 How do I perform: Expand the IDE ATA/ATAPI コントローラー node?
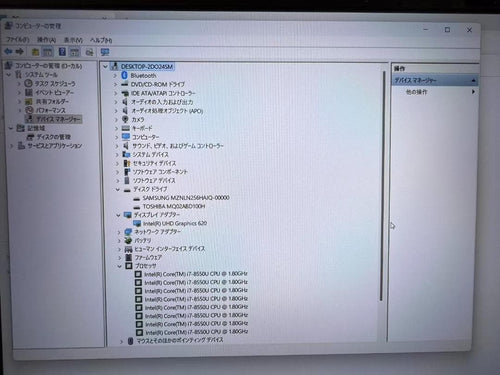tap(116, 93)
